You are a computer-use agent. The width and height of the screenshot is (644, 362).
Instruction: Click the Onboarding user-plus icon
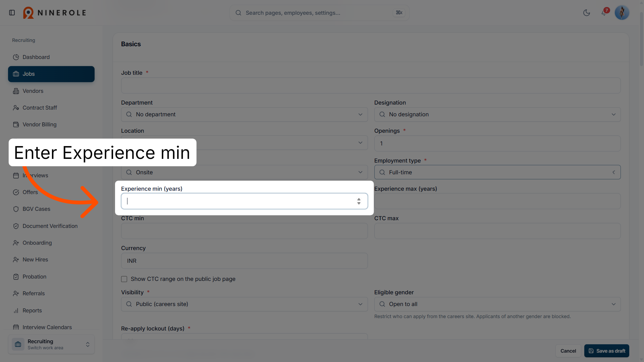(x=16, y=243)
